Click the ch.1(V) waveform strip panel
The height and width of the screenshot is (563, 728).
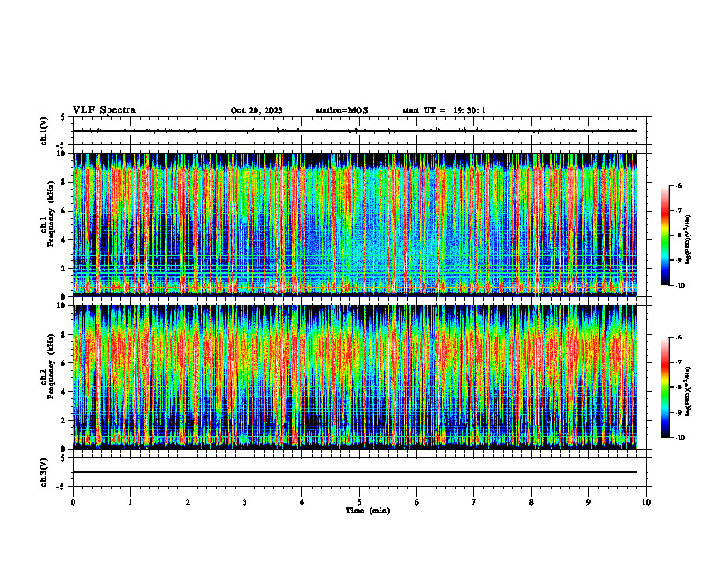361,131
